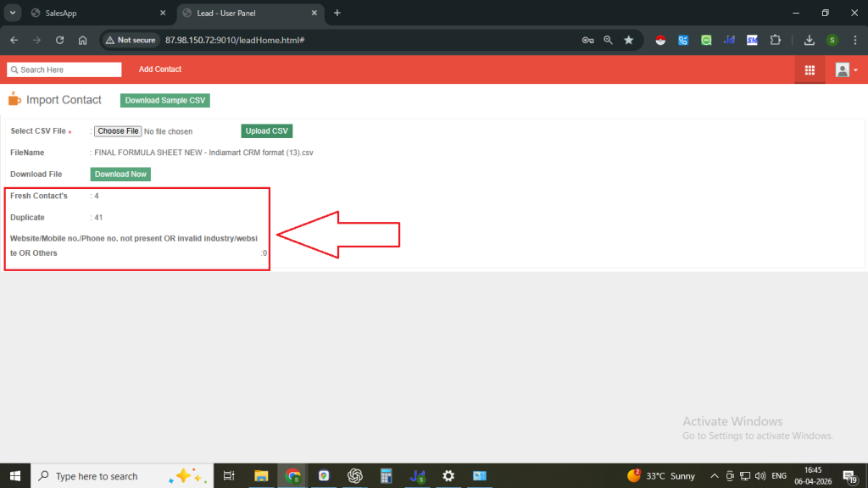Open the browser Extensions puzzle icon
868x488 pixels.
pos(775,40)
